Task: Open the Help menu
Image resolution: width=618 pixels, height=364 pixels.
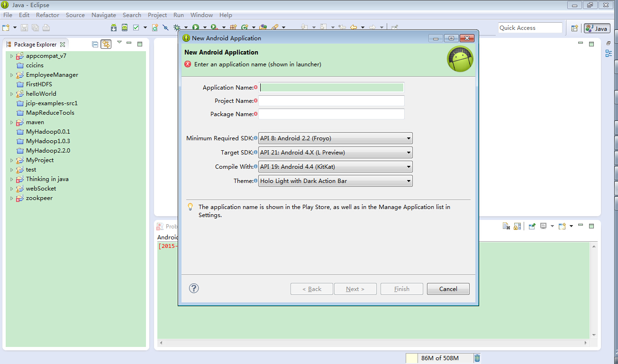Action: [226, 15]
